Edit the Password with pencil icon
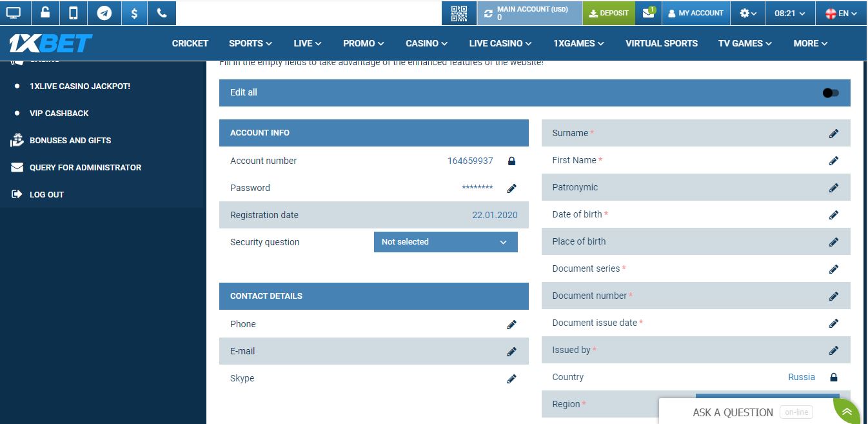The width and height of the screenshot is (868, 424). coord(511,188)
